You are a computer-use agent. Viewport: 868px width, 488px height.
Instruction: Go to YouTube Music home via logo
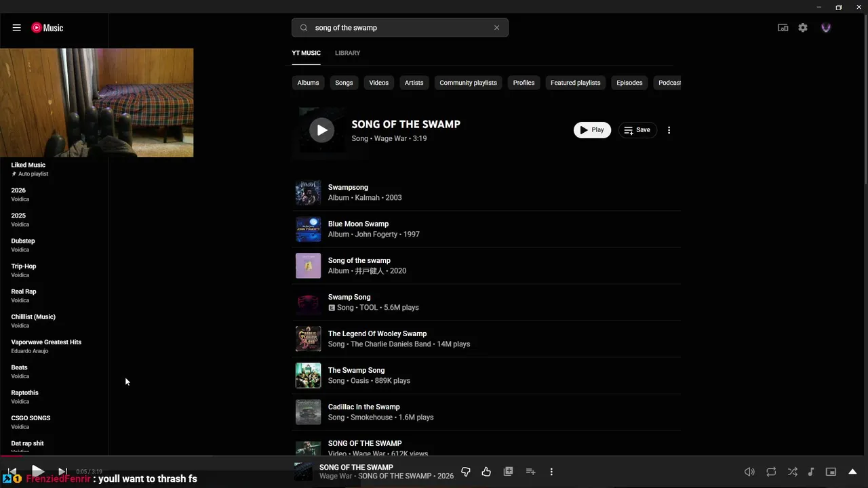47,28
